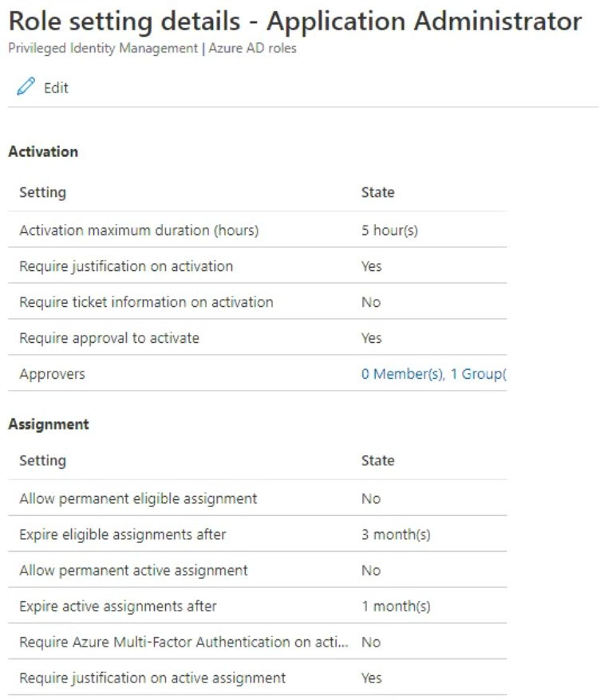Click the Approvers setting label
Viewport: 600px width, 700px height.
pyautogui.click(x=52, y=374)
